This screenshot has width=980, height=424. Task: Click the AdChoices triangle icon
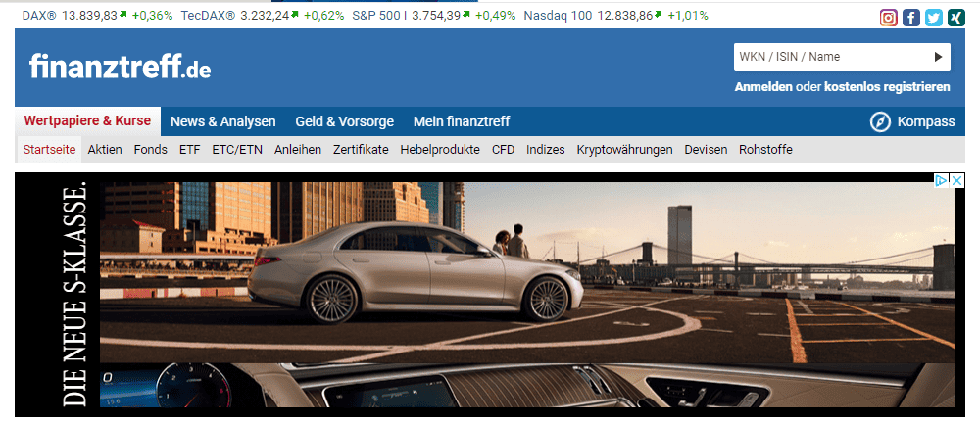click(942, 180)
